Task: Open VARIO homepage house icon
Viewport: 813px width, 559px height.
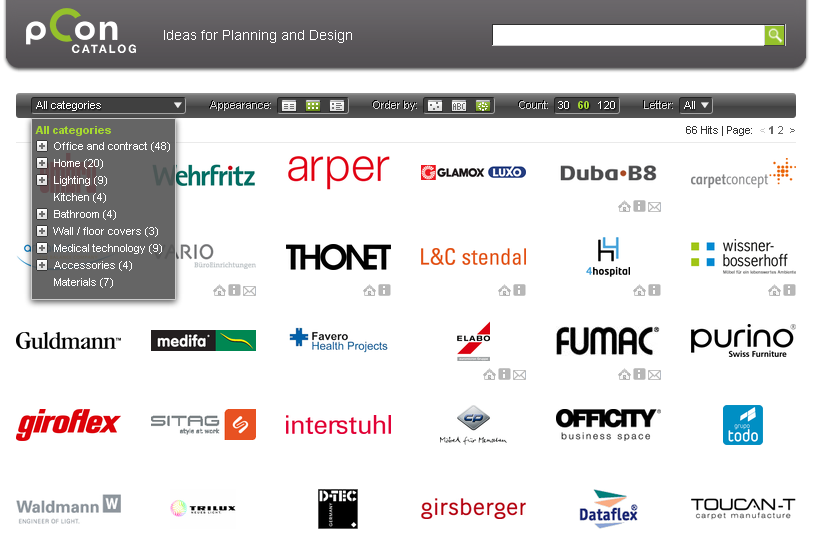Action: (219, 291)
